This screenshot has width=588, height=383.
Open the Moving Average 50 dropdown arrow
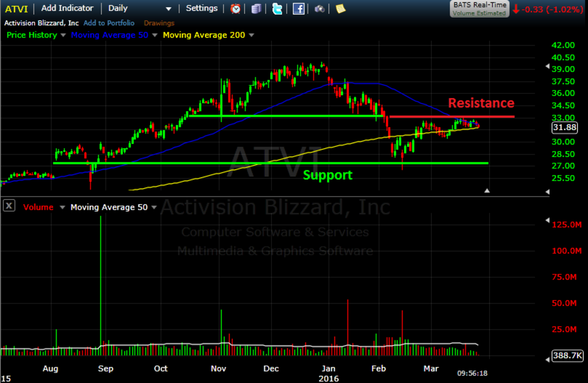(154, 35)
